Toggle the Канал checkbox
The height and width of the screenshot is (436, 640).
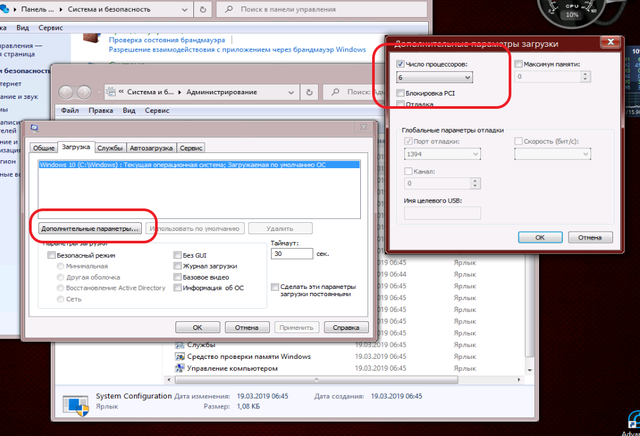[408, 171]
